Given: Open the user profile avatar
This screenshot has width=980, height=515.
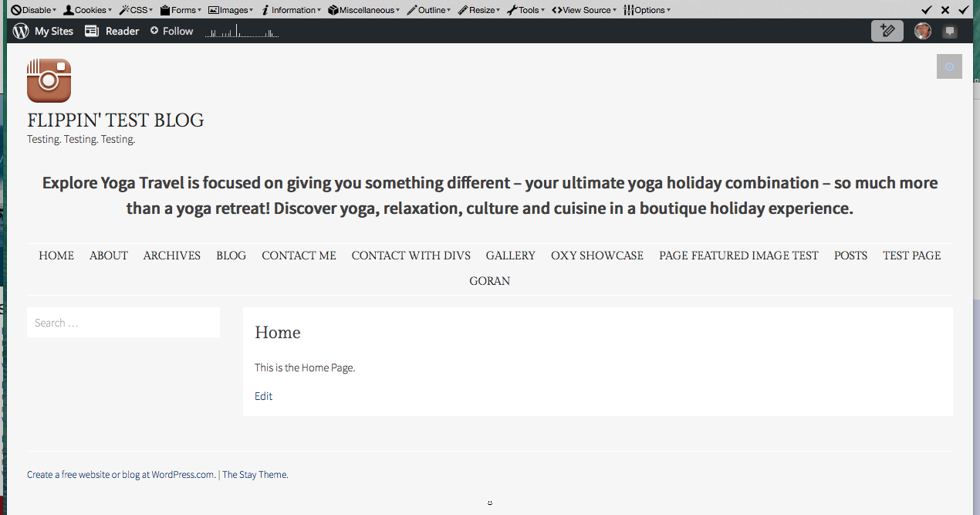Looking at the screenshot, I should click(x=922, y=31).
